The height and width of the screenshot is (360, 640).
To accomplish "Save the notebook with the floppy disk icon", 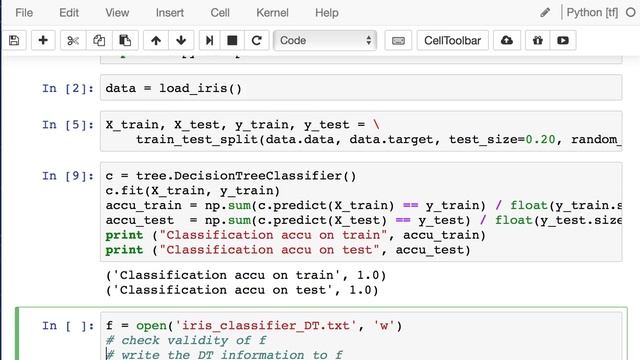I will pyautogui.click(x=14, y=40).
